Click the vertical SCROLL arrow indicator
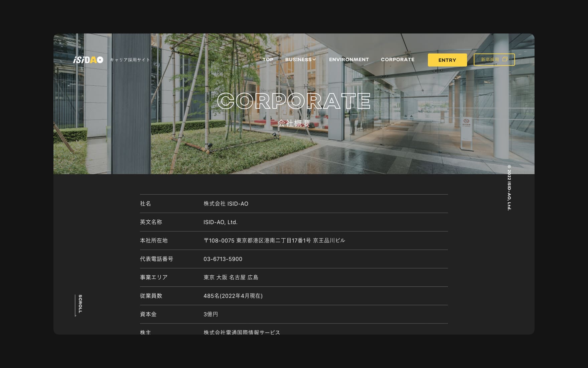The height and width of the screenshot is (368, 588). click(x=76, y=305)
